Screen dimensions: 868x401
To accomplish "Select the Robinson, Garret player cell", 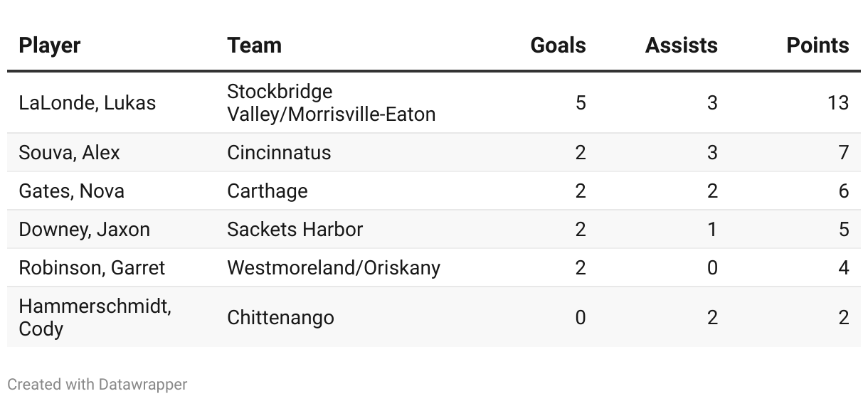I will pos(92,268).
